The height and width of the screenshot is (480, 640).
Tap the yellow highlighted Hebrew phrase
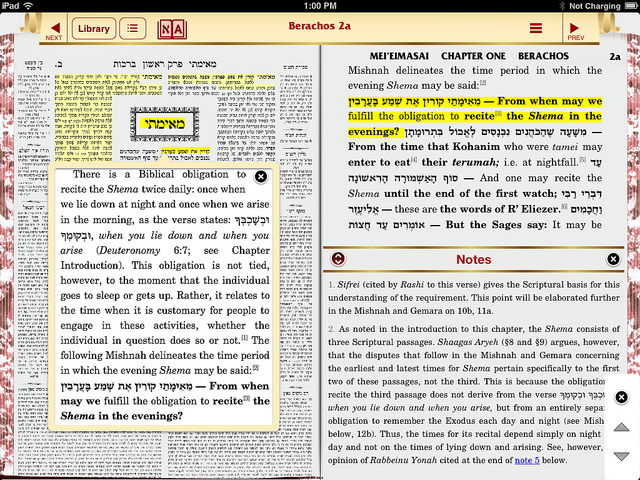click(400, 101)
